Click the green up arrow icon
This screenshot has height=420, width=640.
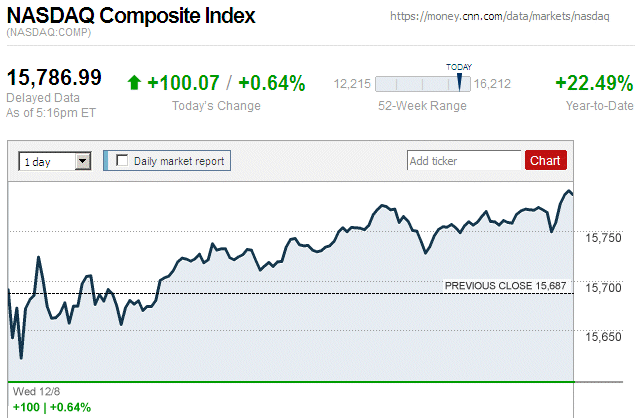pyautogui.click(x=135, y=83)
